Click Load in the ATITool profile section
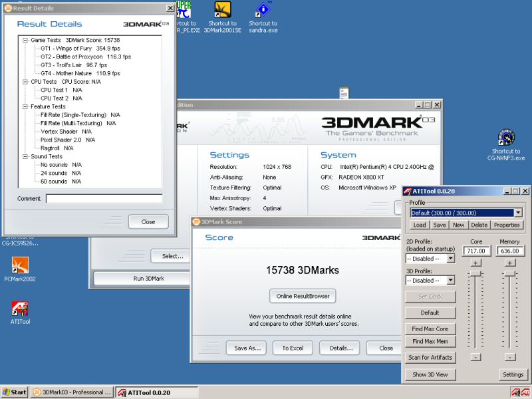This screenshot has width=532, height=399. coord(420,225)
